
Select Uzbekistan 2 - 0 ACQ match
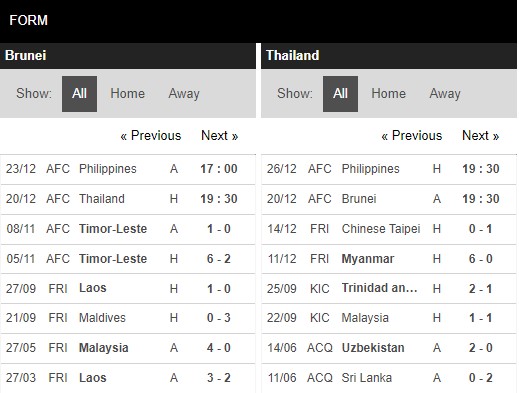(389, 348)
